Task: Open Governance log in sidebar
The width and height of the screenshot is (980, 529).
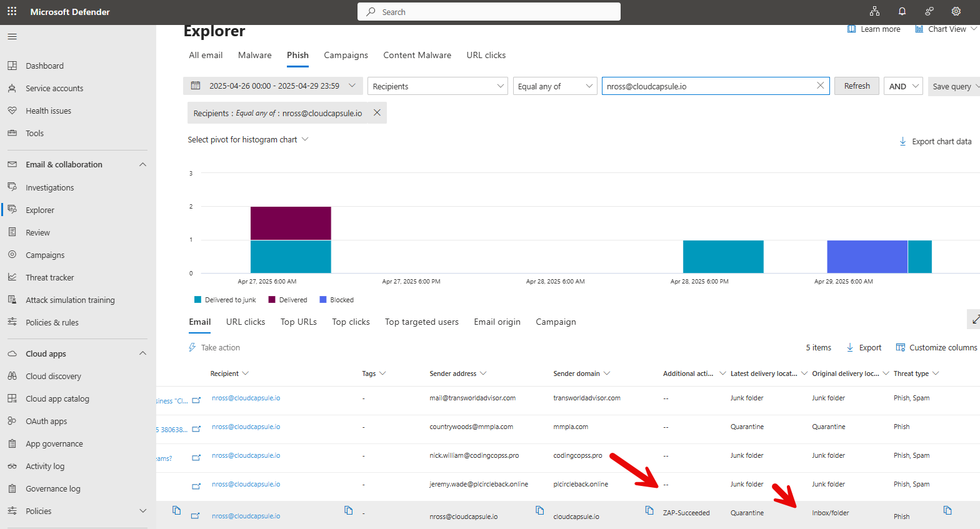Action: pyautogui.click(x=52, y=488)
